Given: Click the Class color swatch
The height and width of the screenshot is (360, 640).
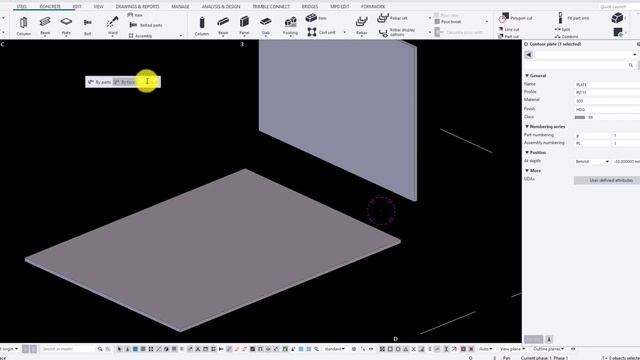Looking at the screenshot, I should [x=580, y=117].
